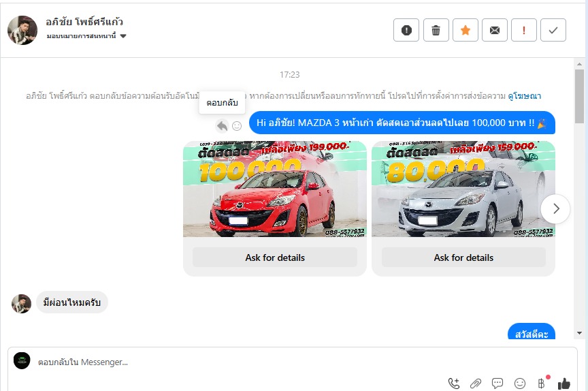Open emoji picker in composer
588x391 pixels.
click(x=520, y=383)
